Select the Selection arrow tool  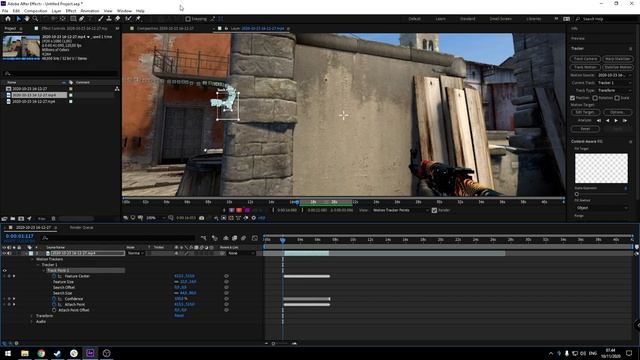point(18,19)
